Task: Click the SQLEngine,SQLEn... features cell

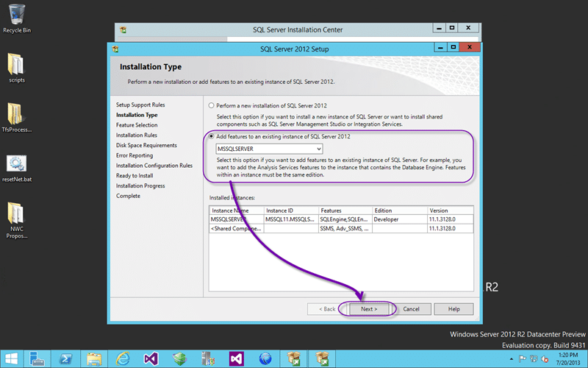Action: point(345,219)
